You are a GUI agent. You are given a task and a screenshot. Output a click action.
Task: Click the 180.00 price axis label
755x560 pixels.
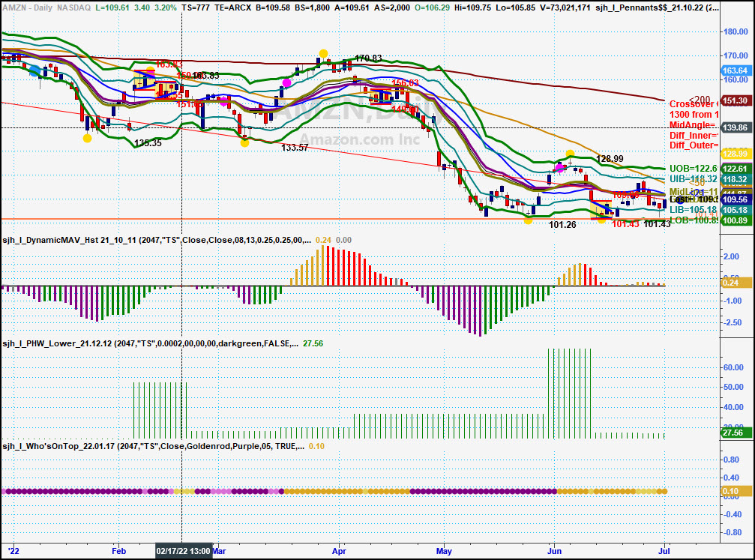click(x=736, y=31)
